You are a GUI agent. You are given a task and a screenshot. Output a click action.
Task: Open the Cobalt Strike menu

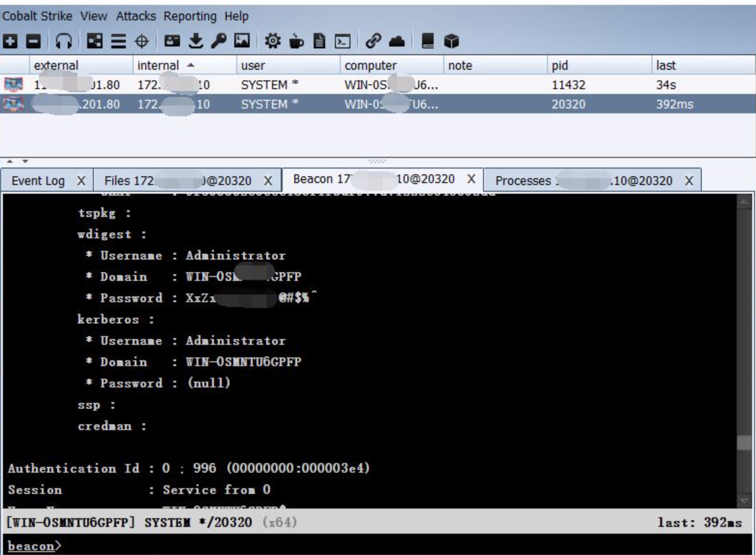(x=37, y=16)
